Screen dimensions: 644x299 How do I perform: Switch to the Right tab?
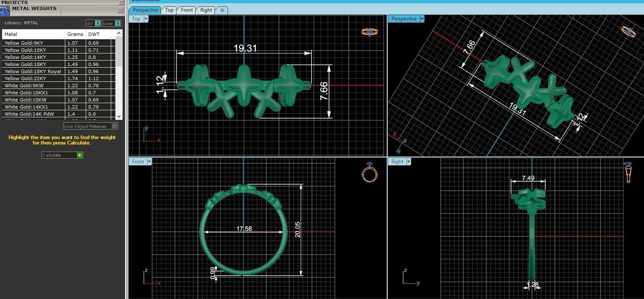(x=206, y=10)
